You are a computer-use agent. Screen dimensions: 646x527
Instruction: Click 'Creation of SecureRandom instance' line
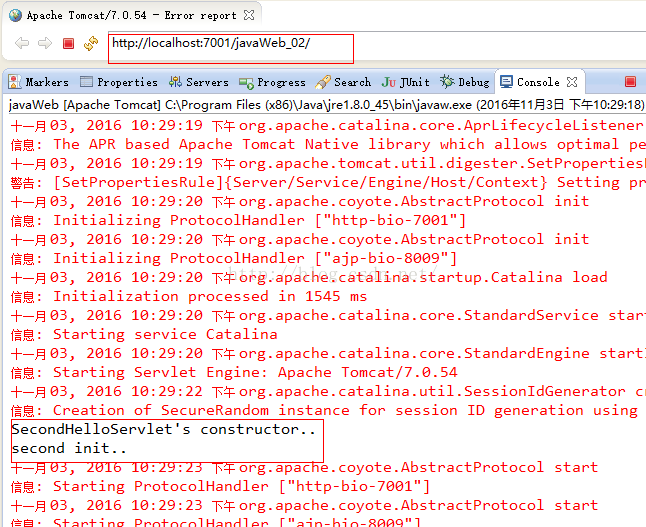tap(325, 410)
